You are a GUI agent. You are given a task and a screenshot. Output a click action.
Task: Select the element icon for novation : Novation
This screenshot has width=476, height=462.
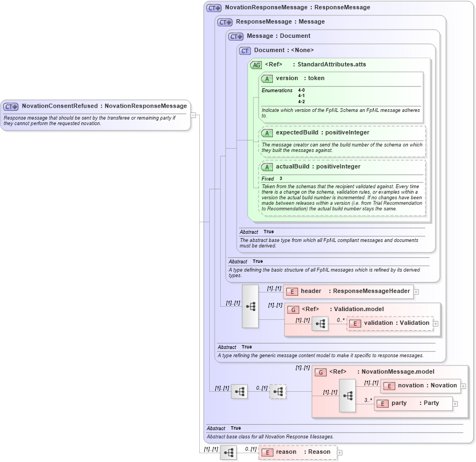pyautogui.click(x=389, y=386)
